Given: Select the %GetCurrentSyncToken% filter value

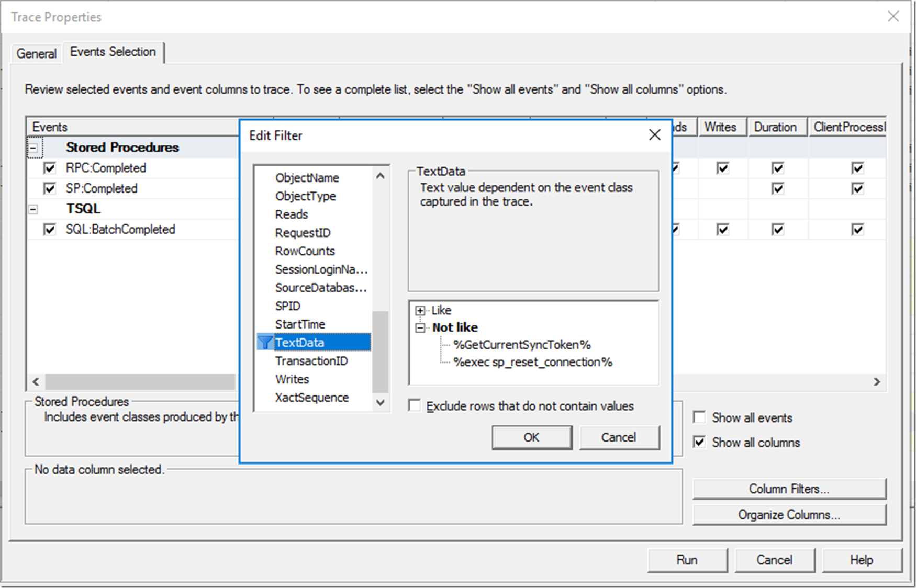Looking at the screenshot, I should click(522, 345).
